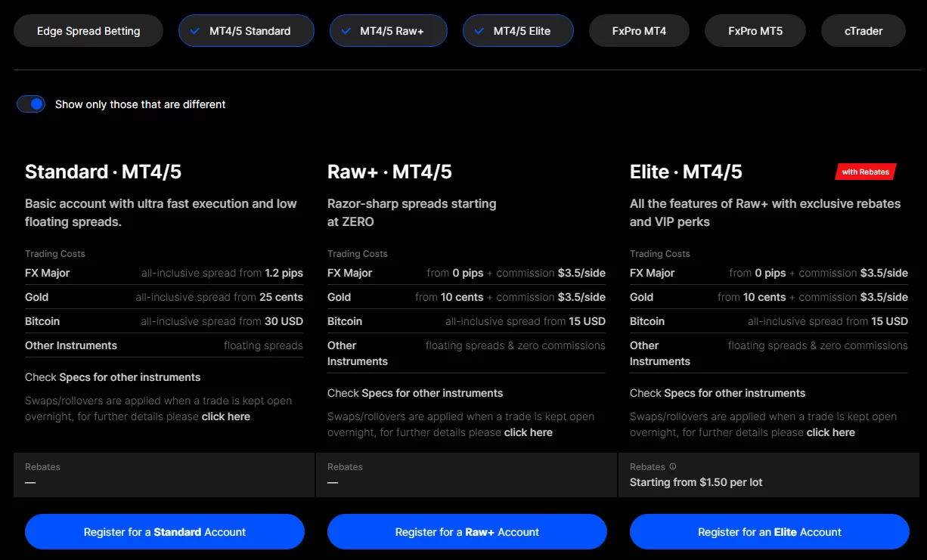This screenshot has width=927, height=560.
Task: Deselect the MT4/5 Raw+ account chip
Action: pyautogui.click(x=389, y=31)
